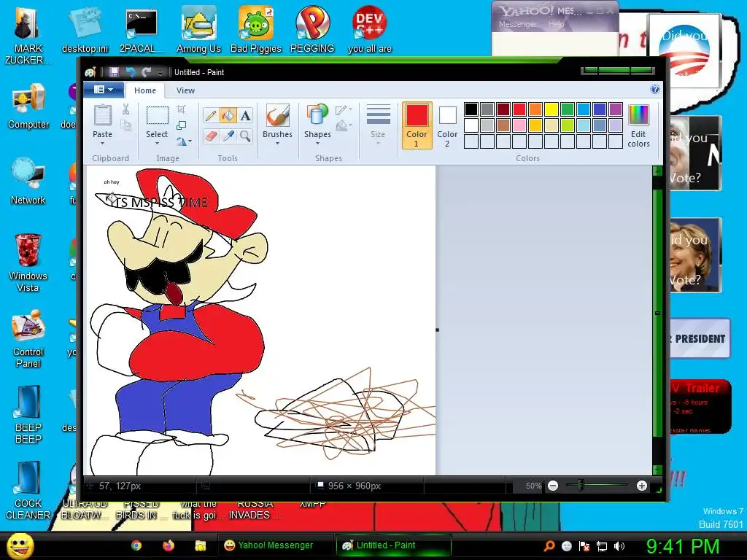This screenshot has width=747, height=560.
Task: Select the Magnifier tool
Action: (x=245, y=136)
